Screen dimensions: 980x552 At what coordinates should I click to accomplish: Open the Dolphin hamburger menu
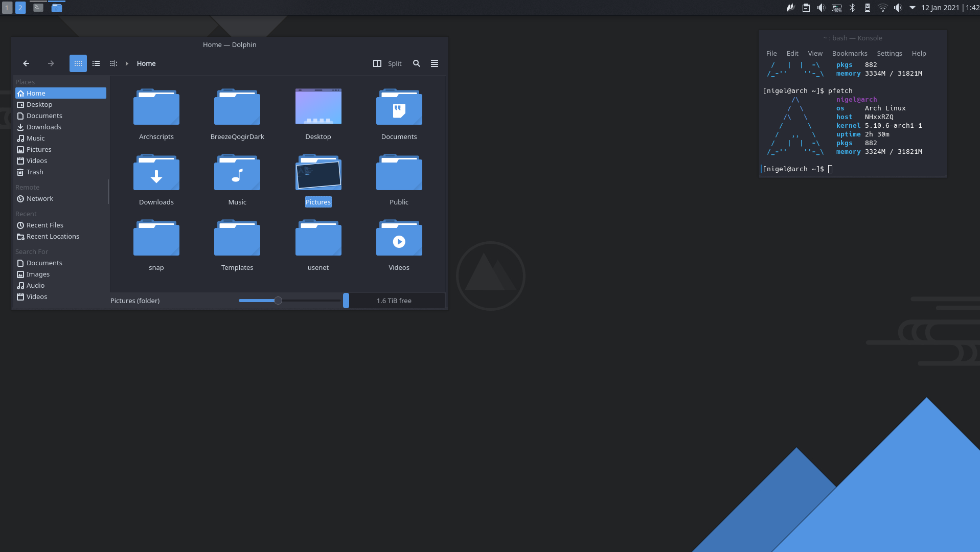pos(435,63)
